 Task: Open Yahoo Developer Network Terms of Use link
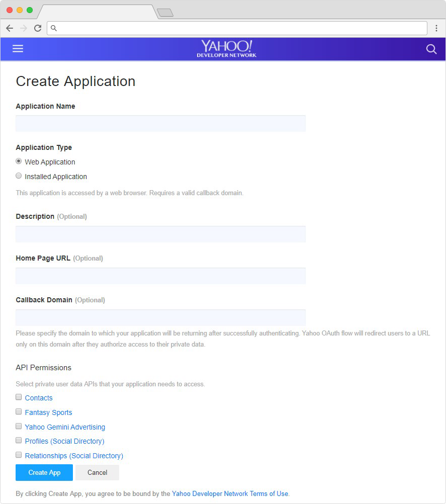230,494
